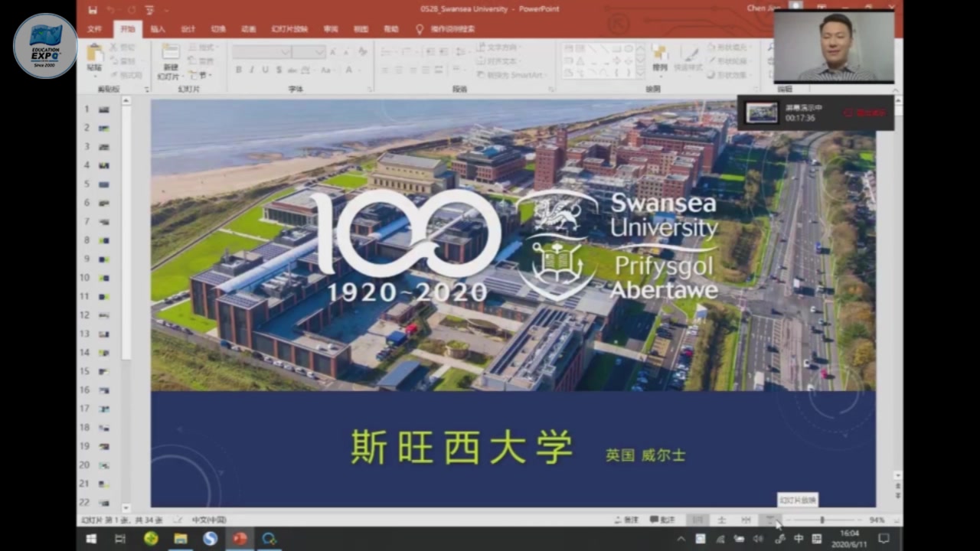The image size is (980, 551).
Task: Select slide 5 thumbnail in slide panel
Action: pyautogui.click(x=103, y=184)
